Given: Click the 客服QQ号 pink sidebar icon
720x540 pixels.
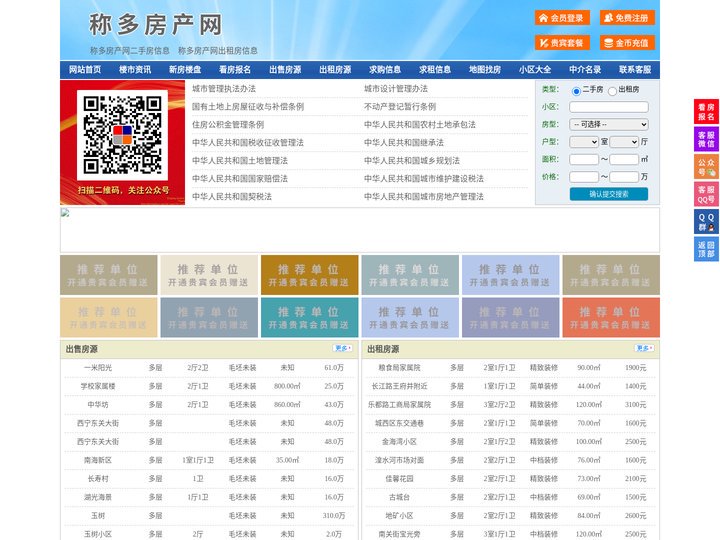Looking at the screenshot, I should coord(706,194).
